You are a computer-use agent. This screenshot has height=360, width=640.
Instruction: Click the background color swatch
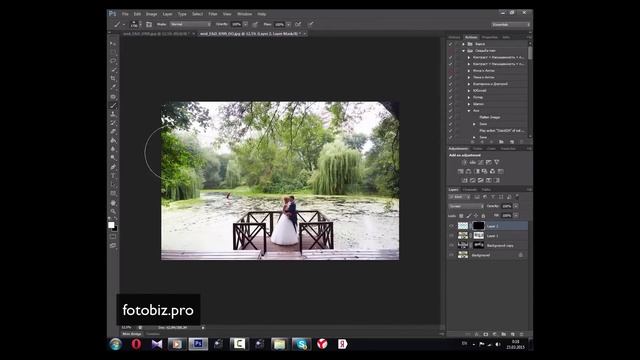115,229
